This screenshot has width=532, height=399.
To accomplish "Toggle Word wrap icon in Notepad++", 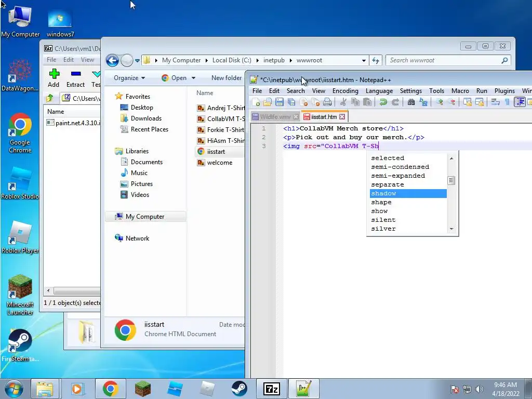I will click(x=495, y=102).
